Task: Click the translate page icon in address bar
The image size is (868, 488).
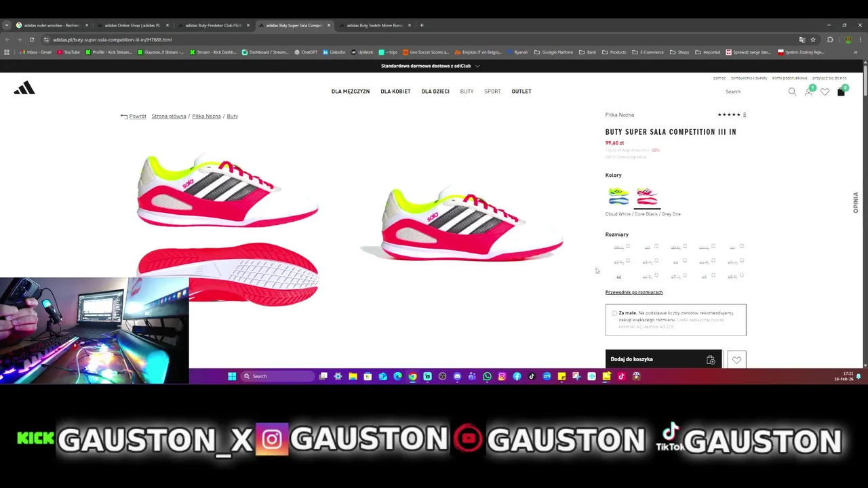Action: (802, 39)
